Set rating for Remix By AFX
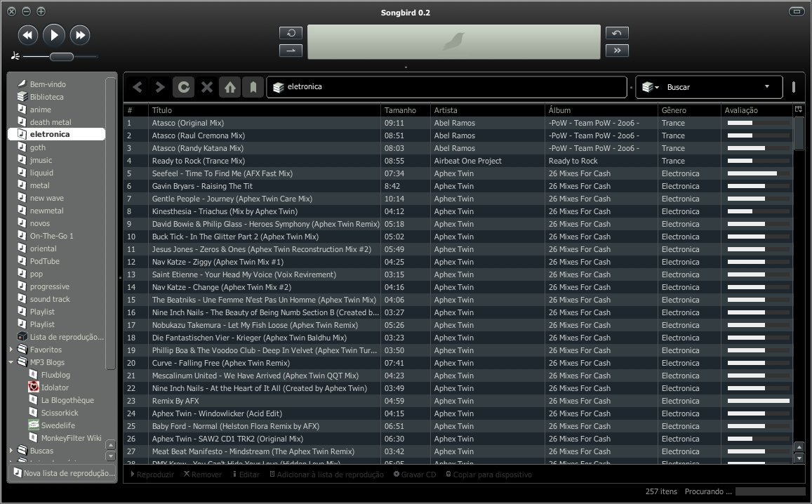 click(x=758, y=401)
